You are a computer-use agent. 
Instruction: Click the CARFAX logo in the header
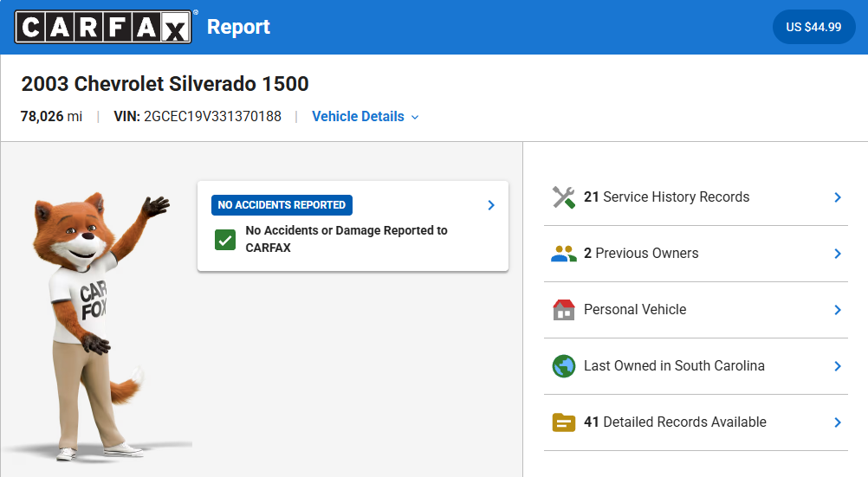coord(104,27)
